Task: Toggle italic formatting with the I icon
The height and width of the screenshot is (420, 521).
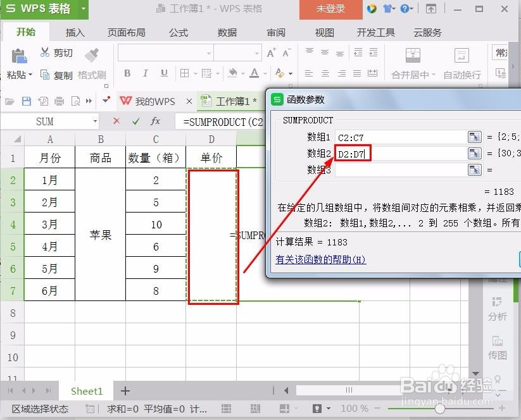Action: pyautogui.click(x=145, y=73)
